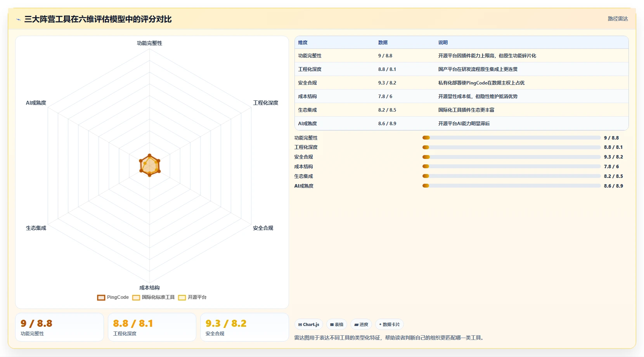This screenshot has height=357, width=644.
Task: Click the 说明 column header
Action: (443, 43)
